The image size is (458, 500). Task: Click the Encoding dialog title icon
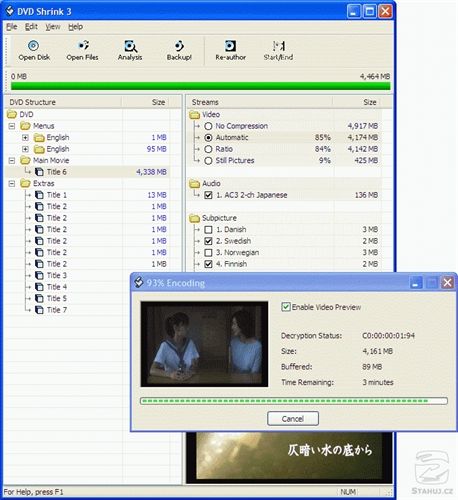click(x=139, y=282)
